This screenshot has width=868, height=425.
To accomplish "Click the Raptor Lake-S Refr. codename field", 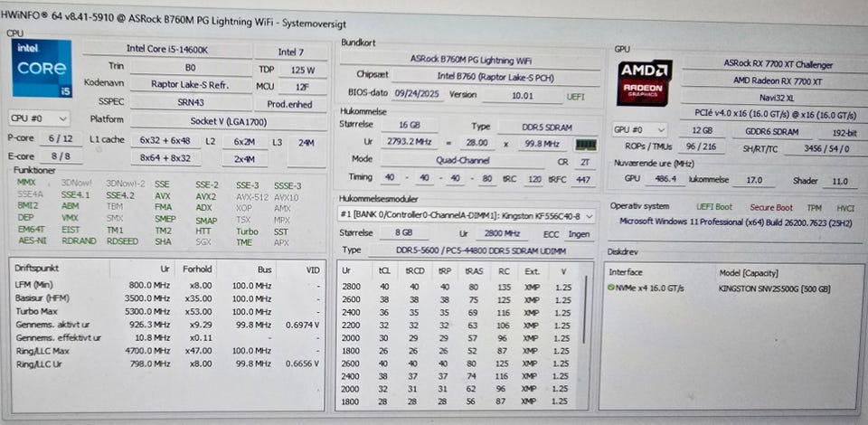I will (x=191, y=85).
